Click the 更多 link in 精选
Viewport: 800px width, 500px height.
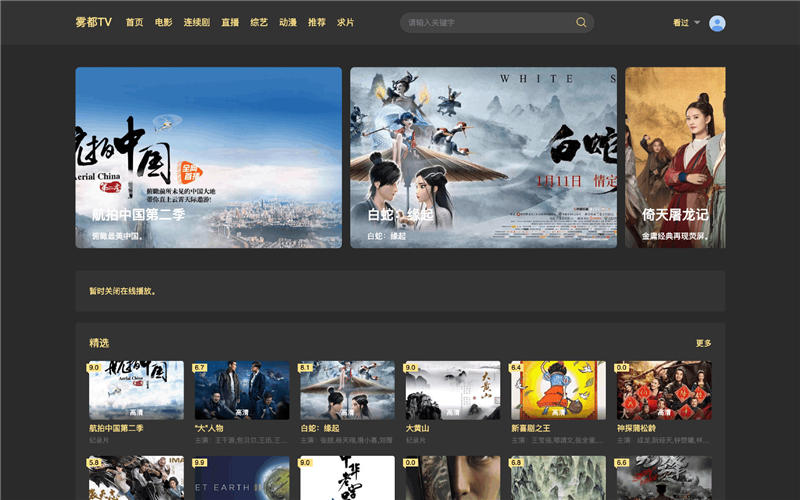pos(704,343)
